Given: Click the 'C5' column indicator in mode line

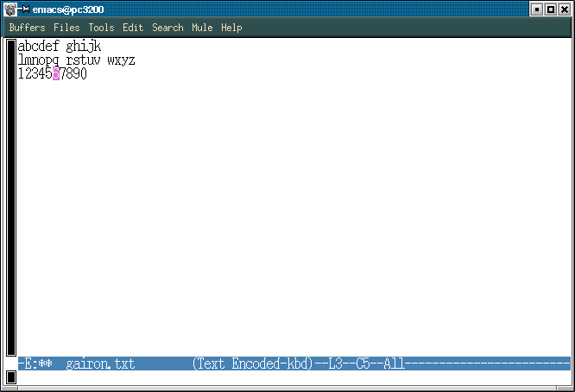Looking at the screenshot, I should coord(363,364).
